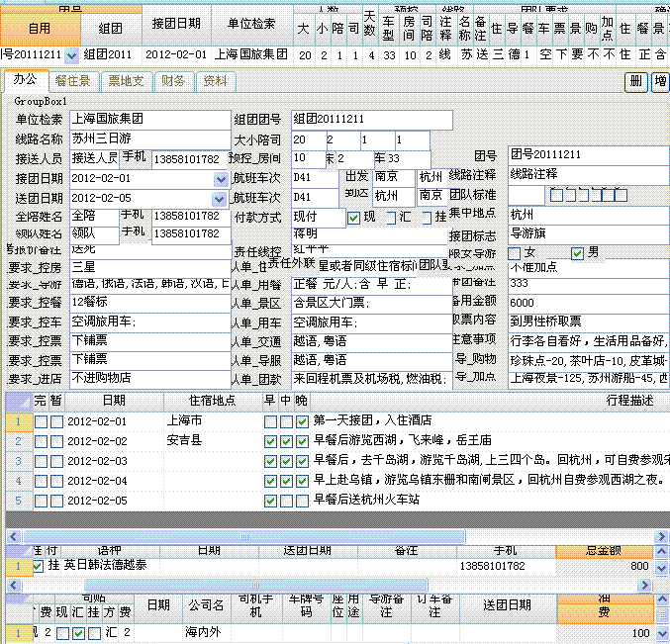Click the 住宿地点 column header
The image size is (670, 644).
point(213,401)
